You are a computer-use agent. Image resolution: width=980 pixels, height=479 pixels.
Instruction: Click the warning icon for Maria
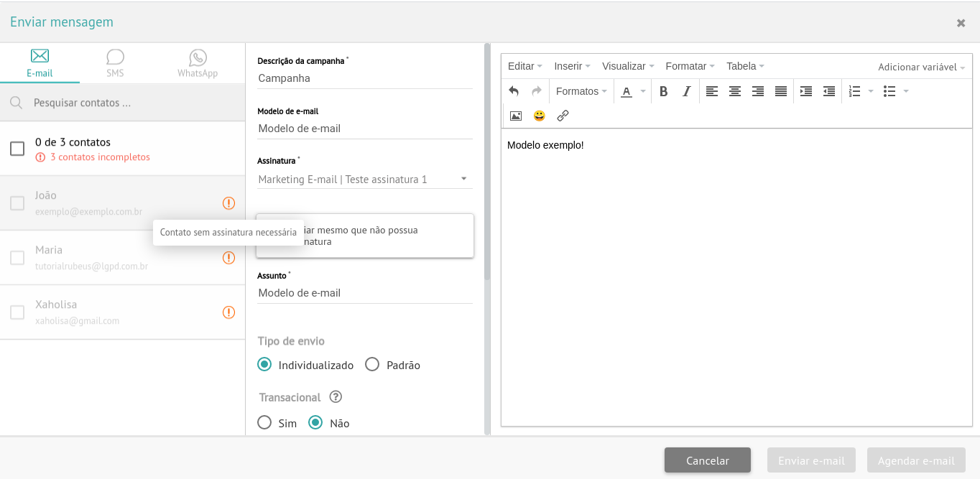[x=228, y=258]
